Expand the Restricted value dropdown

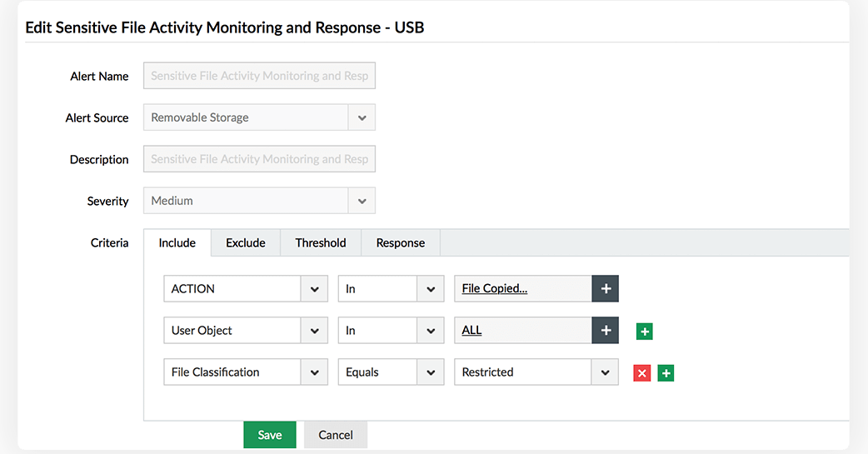(x=605, y=372)
